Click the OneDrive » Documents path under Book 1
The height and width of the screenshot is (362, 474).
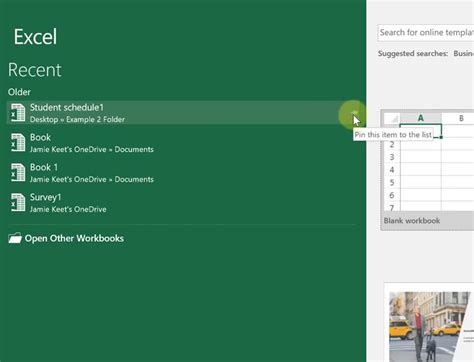tap(92, 179)
